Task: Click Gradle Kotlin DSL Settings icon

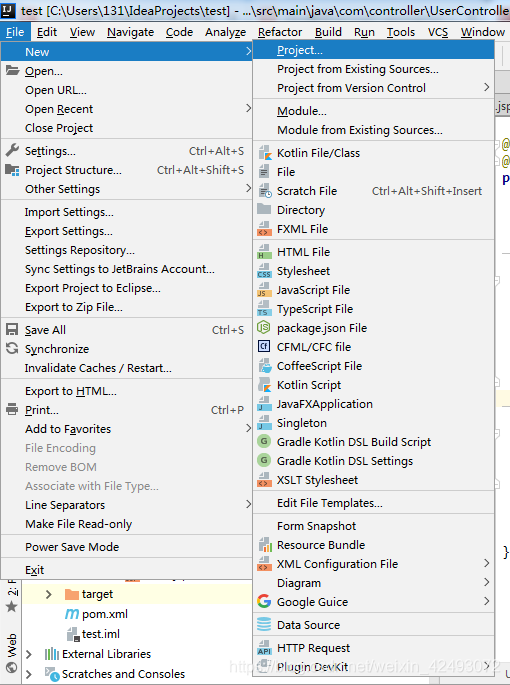Action: point(264,460)
